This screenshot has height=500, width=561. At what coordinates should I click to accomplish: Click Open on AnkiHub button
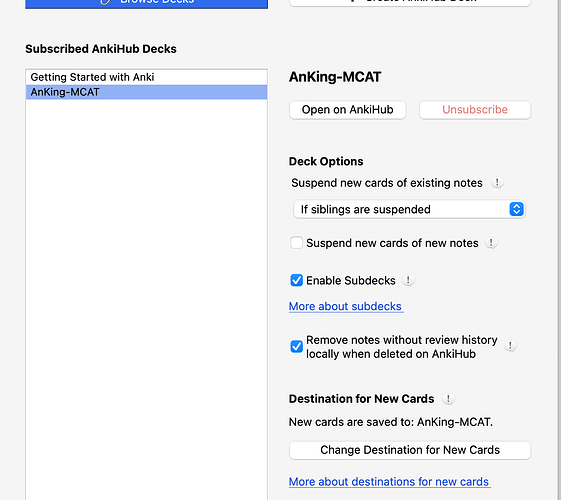tap(347, 110)
